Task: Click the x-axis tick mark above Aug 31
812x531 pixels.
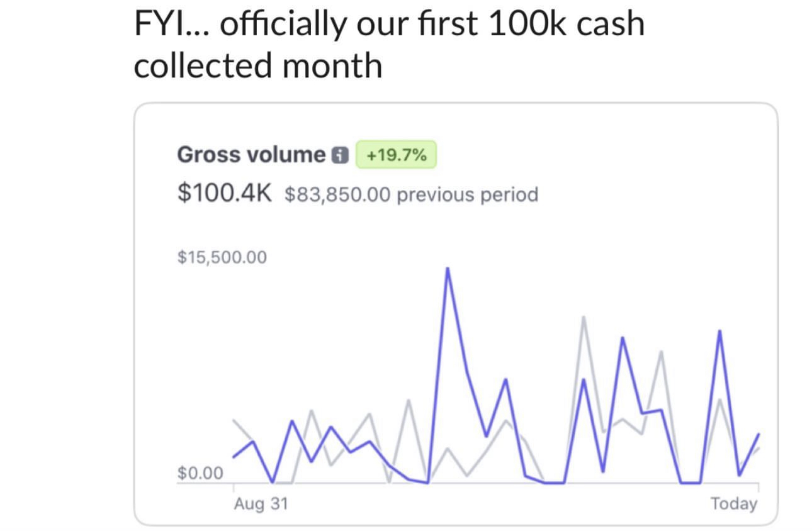Action: (x=234, y=487)
